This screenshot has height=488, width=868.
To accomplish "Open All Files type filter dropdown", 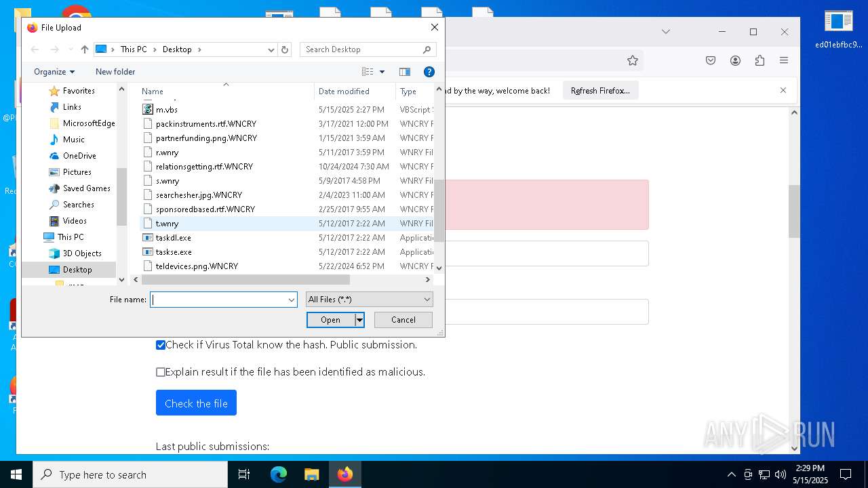I will [x=369, y=300].
